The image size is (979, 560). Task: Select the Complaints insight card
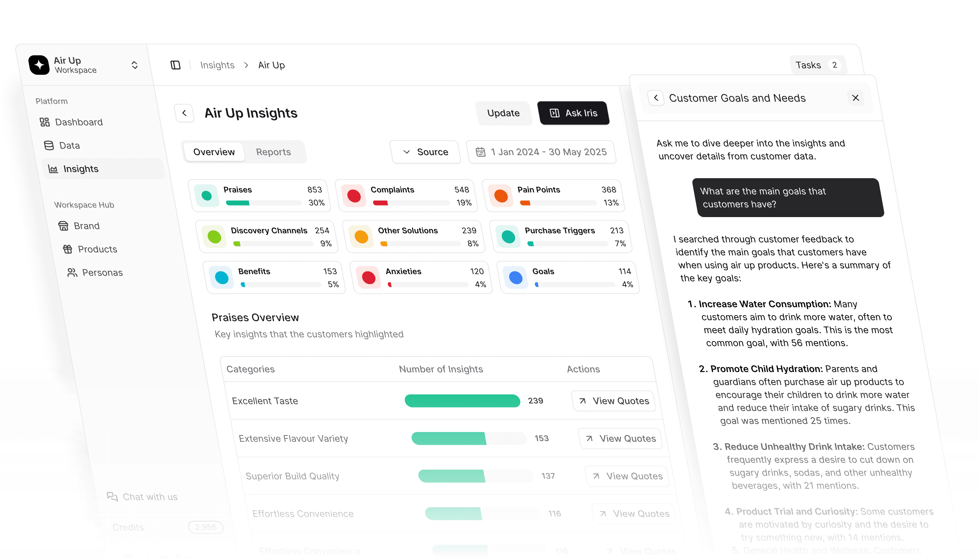click(406, 196)
